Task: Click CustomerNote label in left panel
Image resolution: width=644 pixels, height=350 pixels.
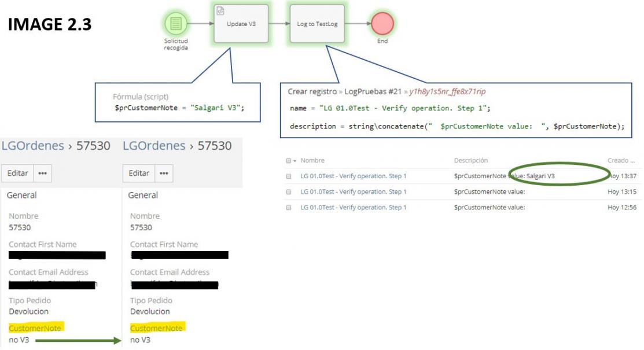Action: (x=35, y=328)
